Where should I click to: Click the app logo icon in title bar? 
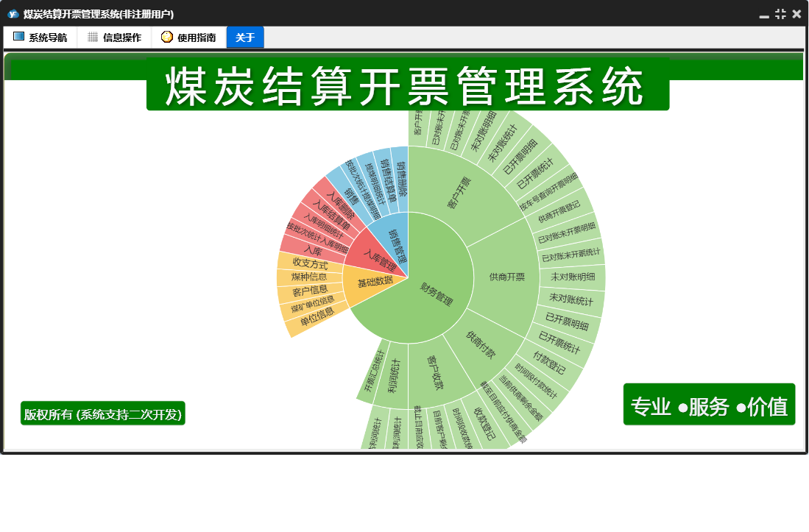coord(13,14)
